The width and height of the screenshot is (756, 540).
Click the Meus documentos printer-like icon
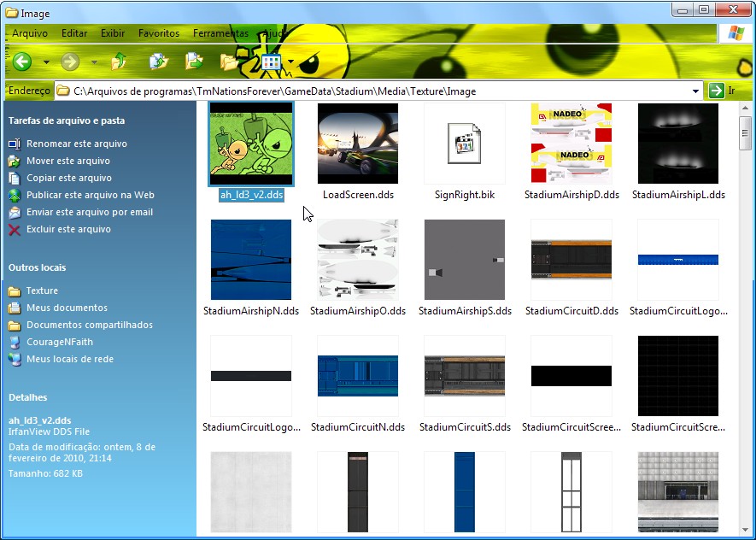pos(15,308)
